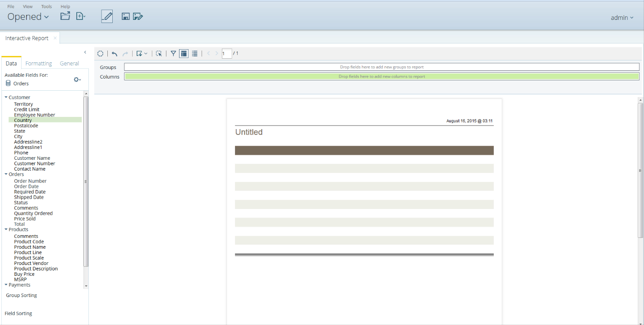
Task: Click the Untitled report title
Action: [249, 132]
